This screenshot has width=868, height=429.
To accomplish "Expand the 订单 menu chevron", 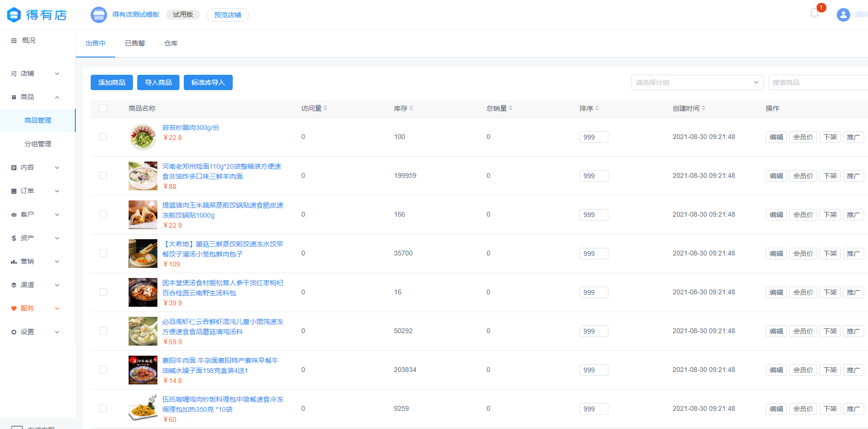I will (57, 191).
